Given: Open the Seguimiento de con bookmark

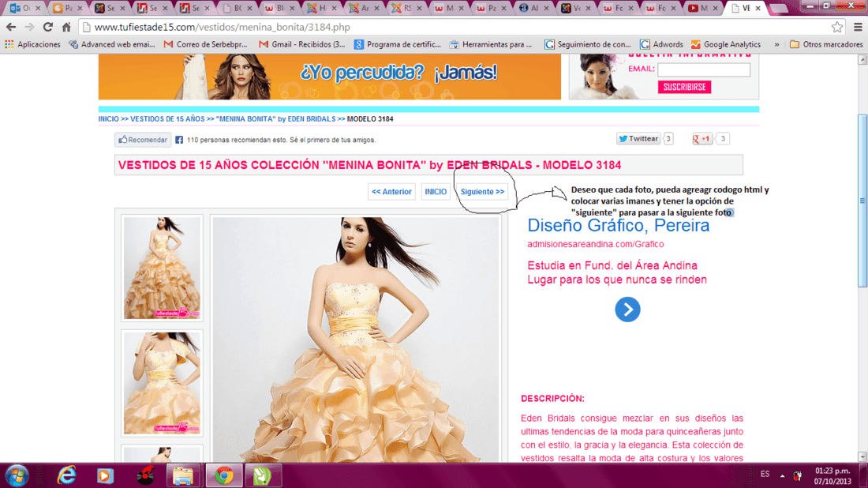Looking at the screenshot, I should click(x=587, y=44).
